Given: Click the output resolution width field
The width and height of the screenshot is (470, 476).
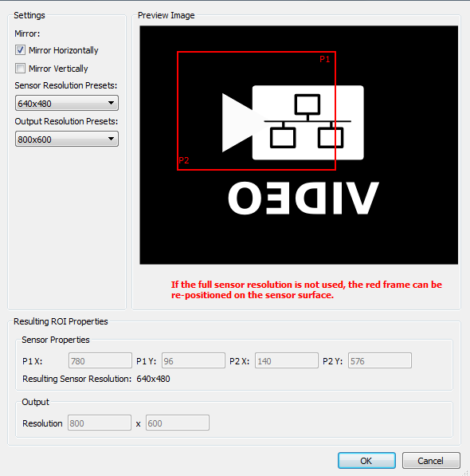Looking at the screenshot, I should tap(100, 423).
